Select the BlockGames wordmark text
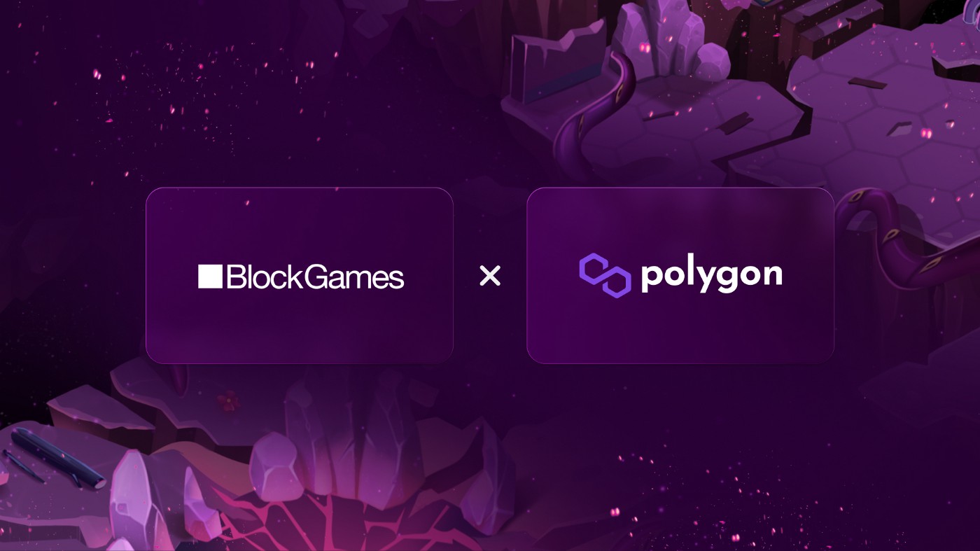Screen dimensions: 980x551 [316, 277]
